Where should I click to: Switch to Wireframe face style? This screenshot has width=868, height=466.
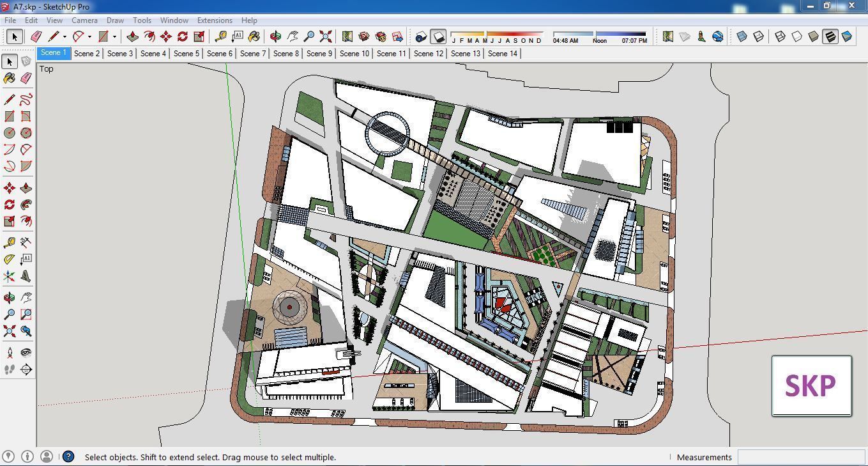click(780, 36)
